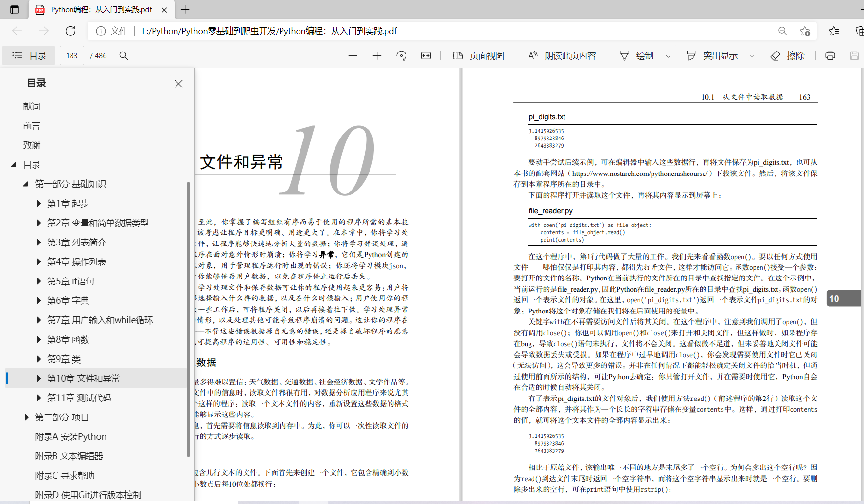Screen dimensions: 864x504
Task: Click the pi_digits.txt listing heading
Action: pyautogui.click(x=547, y=117)
